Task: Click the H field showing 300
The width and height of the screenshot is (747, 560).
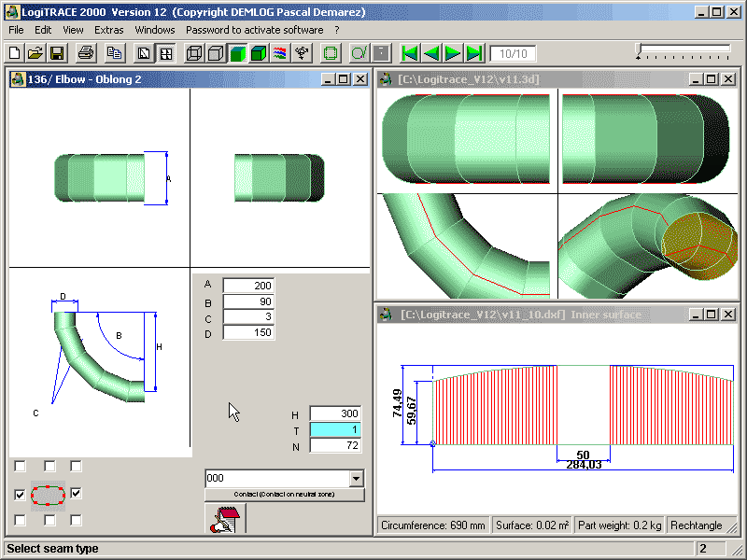Action: [x=335, y=413]
